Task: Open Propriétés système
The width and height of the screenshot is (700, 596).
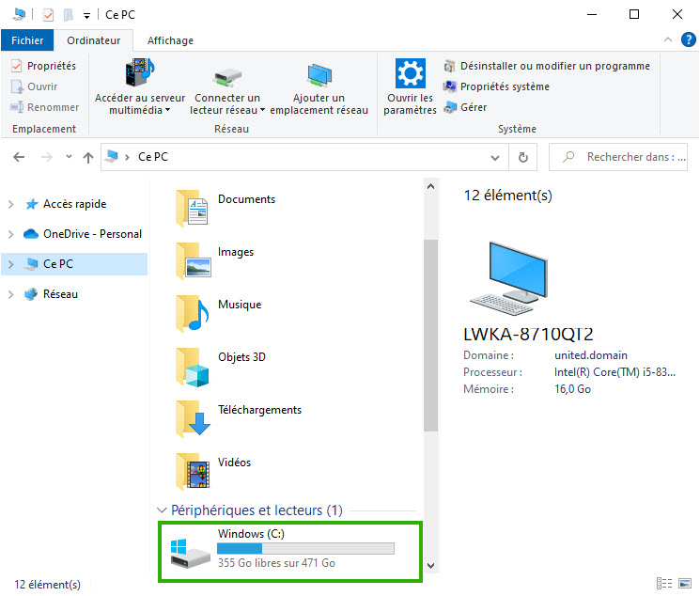Action: tap(496, 86)
